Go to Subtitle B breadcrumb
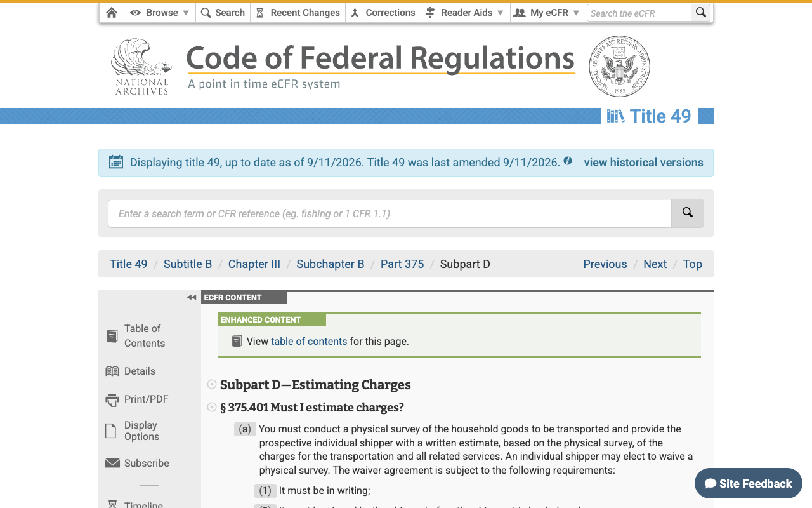812x508 pixels. pos(188,264)
